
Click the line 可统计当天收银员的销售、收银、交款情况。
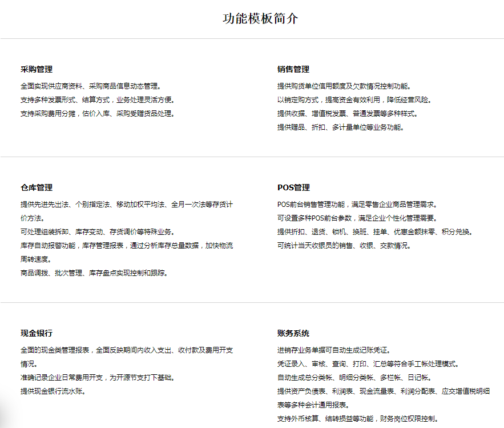[344, 246]
